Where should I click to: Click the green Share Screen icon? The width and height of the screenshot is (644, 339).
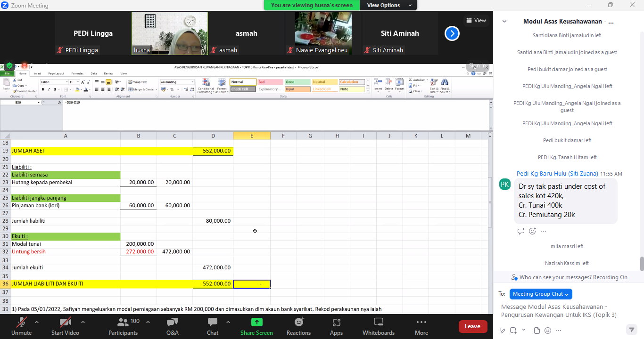click(x=257, y=323)
